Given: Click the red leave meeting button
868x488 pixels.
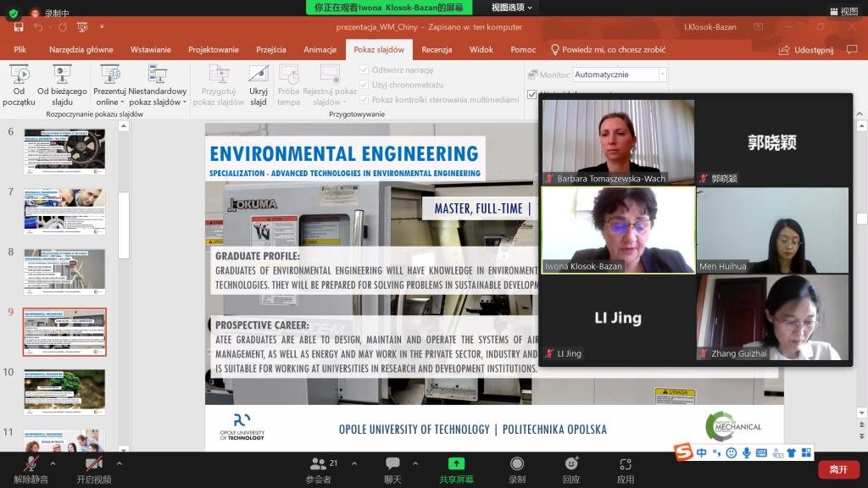Looking at the screenshot, I should pos(837,469).
